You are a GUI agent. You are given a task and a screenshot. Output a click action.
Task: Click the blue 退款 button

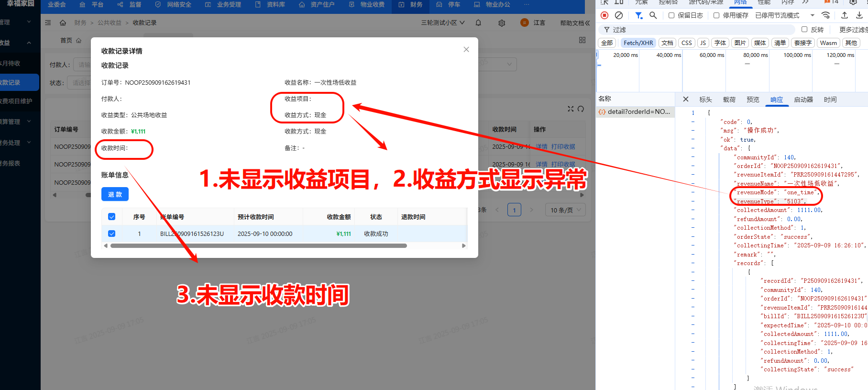tap(115, 194)
